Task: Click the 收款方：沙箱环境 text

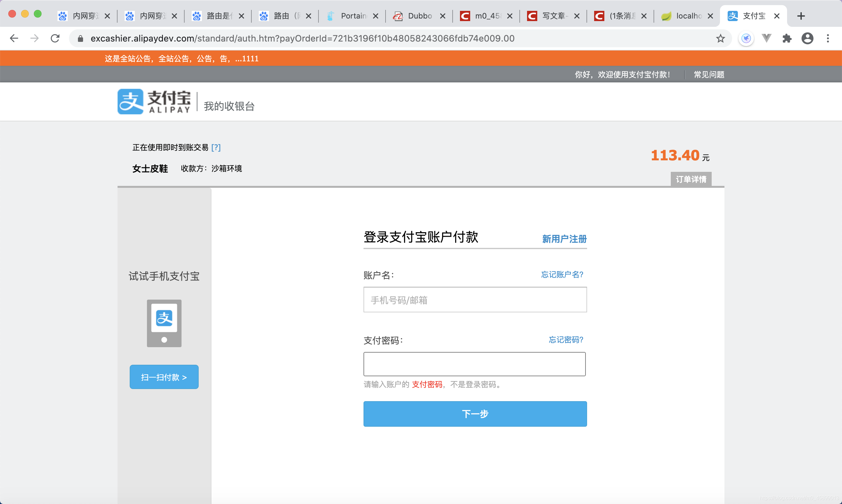Action: pyautogui.click(x=211, y=168)
